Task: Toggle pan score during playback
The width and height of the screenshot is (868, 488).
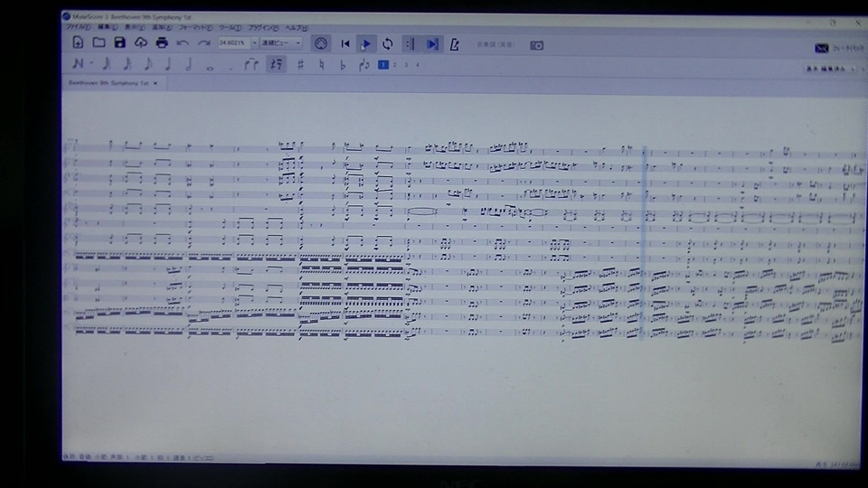Action: [432, 43]
